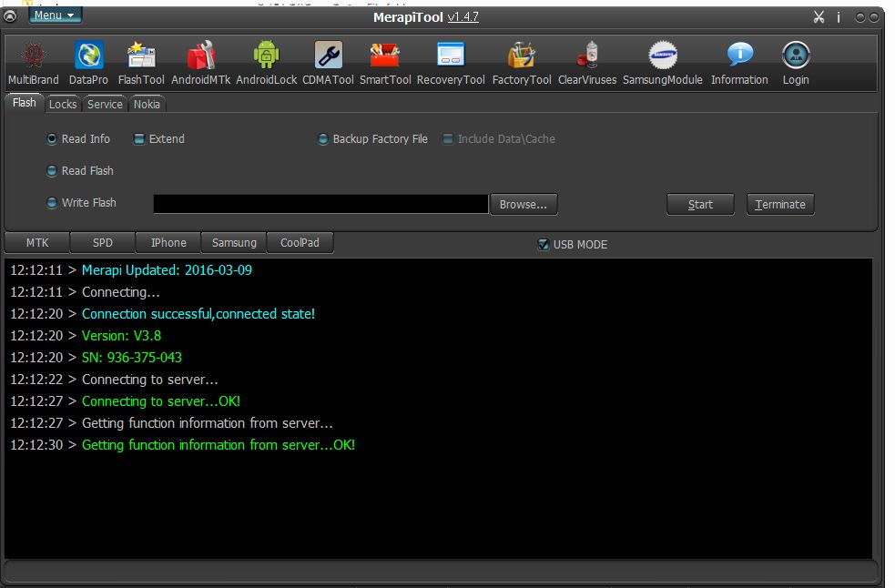Image resolution: width=895 pixels, height=588 pixels.
Task: Click the Start button
Action: point(700,205)
